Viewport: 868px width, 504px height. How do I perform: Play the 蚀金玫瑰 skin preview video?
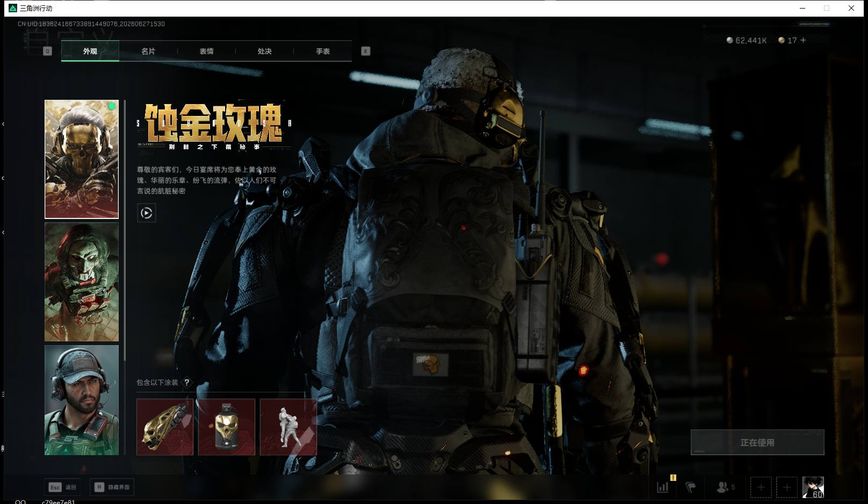pos(147,213)
